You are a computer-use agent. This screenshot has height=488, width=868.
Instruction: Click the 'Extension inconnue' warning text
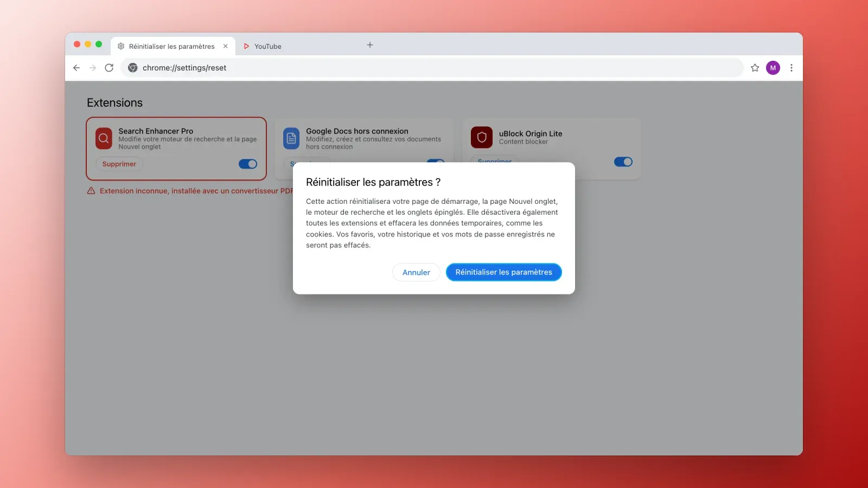[x=196, y=191]
